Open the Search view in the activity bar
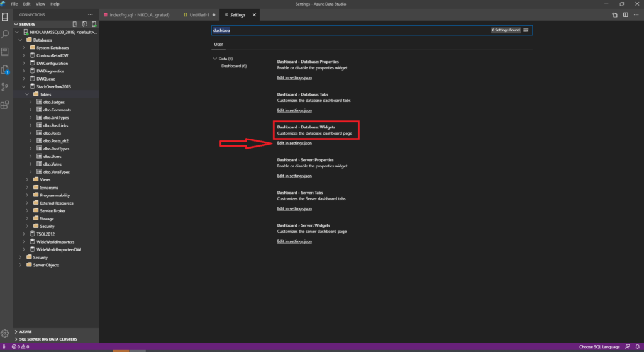 pos(5,35)
